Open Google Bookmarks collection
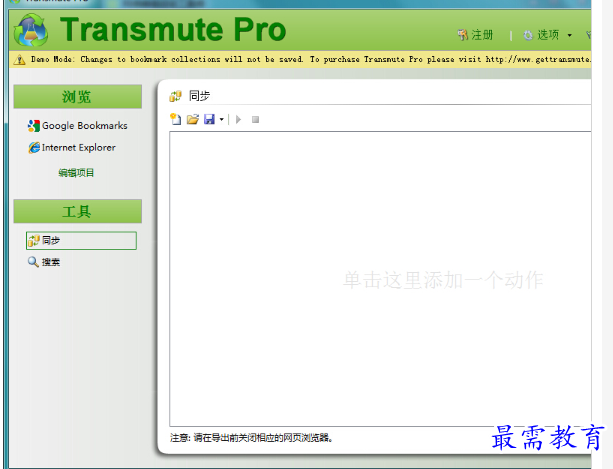Viewport: 613px width, 469px height. pos(77,125)
